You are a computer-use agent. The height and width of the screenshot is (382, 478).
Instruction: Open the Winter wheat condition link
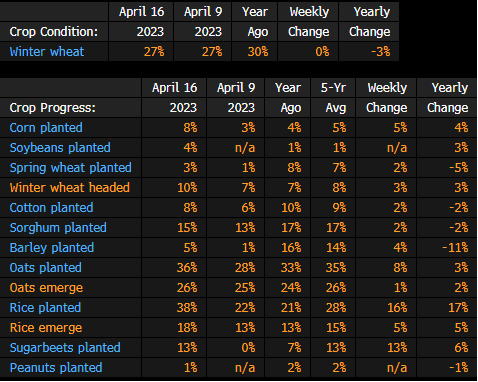(47, 52)
